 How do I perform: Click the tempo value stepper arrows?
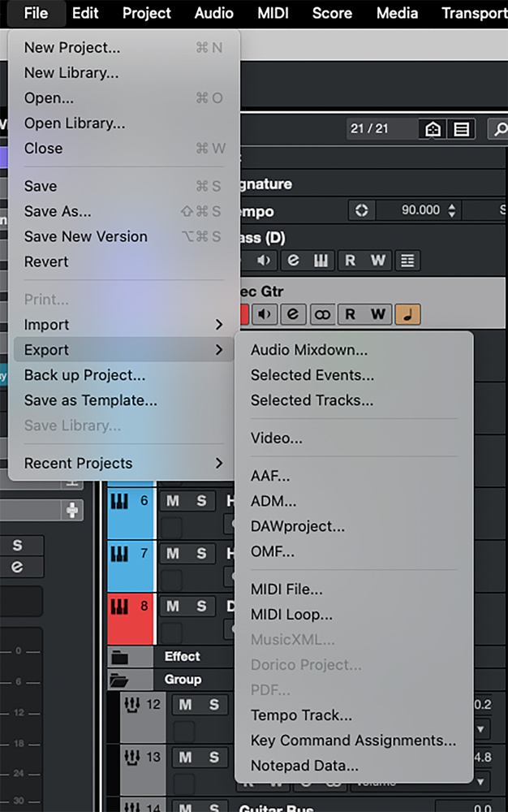coord(451,210)
